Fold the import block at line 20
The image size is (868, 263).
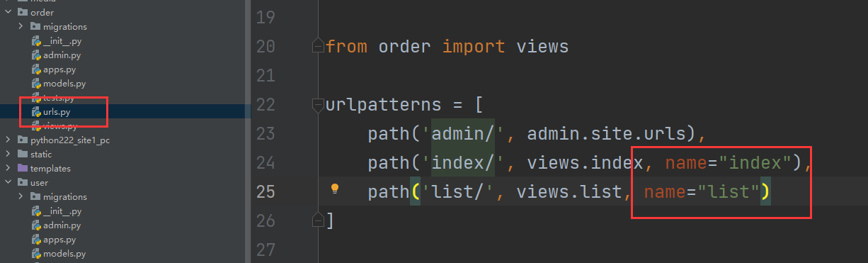[319, 47]
